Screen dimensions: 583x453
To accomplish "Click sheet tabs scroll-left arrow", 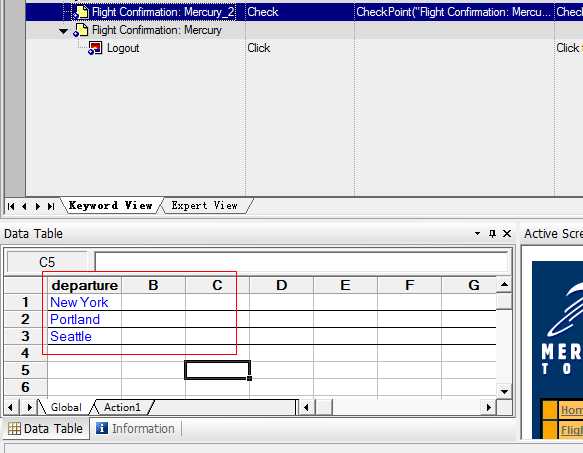I will [11, 407].
